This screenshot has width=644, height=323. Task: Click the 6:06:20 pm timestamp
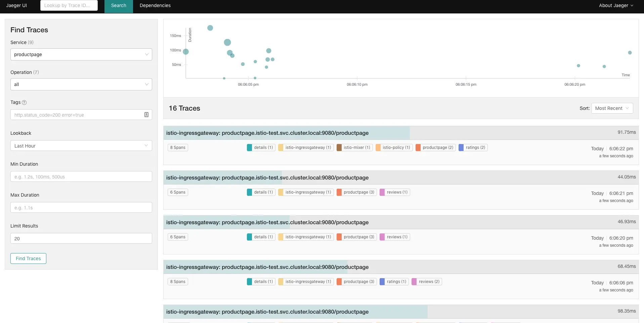point(621,238)
